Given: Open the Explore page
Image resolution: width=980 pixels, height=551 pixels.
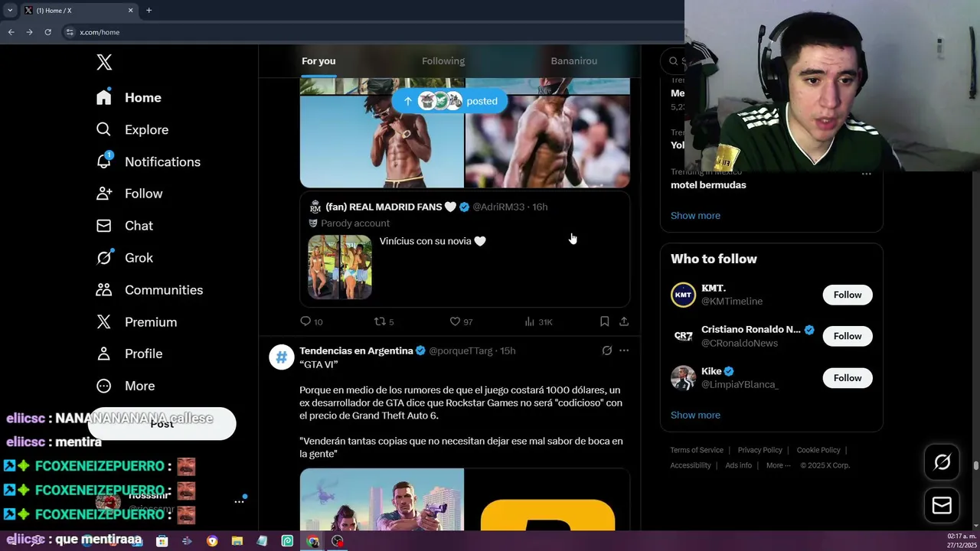Looking at the screenshot, I should pyautogui.click(x=132, y=130).
